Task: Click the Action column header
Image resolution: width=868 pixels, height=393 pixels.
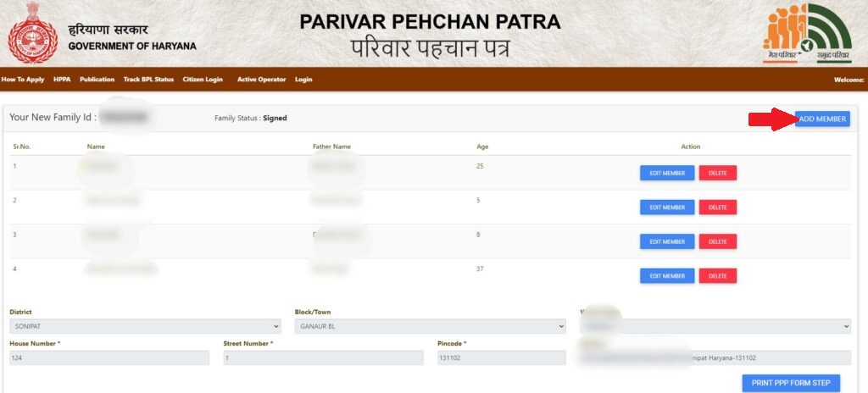Action: coord(690,147)
